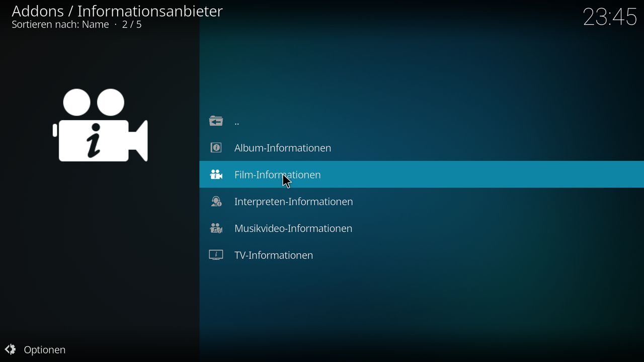Click the Addons / Informationsanbieter heading
This screenshot has height=362, width=644.
point(117,11)
